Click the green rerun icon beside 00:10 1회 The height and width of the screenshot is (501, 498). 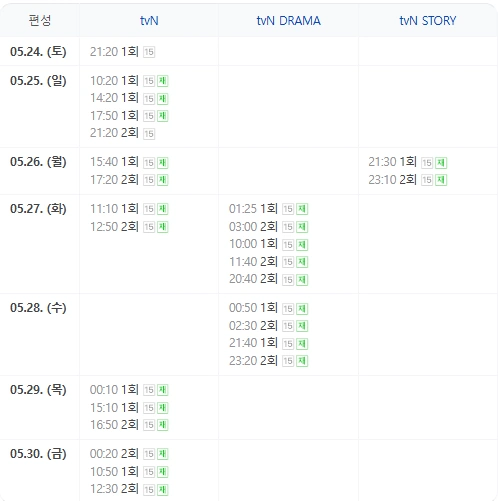163,390
